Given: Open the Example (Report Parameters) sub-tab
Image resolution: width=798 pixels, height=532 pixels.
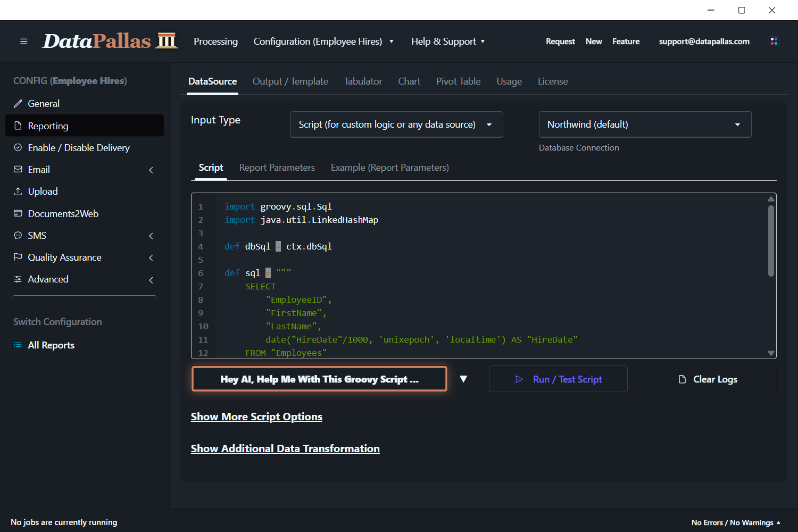Looking at the screenshot, I should coord(390,168).
